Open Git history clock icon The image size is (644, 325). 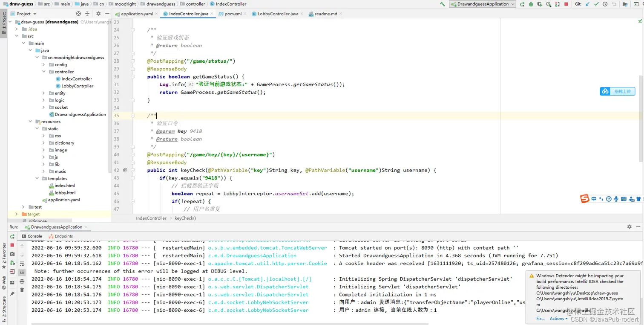pyautogui.click(x=605, y=4)
